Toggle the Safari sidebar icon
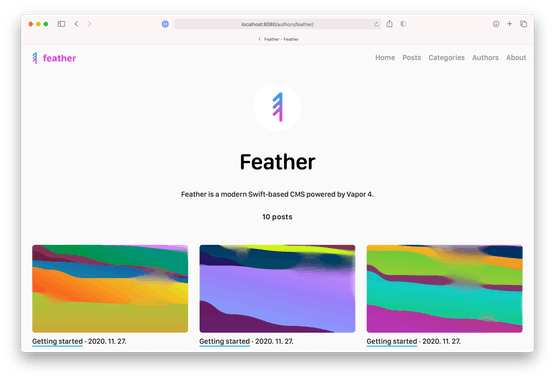The width and height of the screenshot is (555, 380). [x=61, y=24]
